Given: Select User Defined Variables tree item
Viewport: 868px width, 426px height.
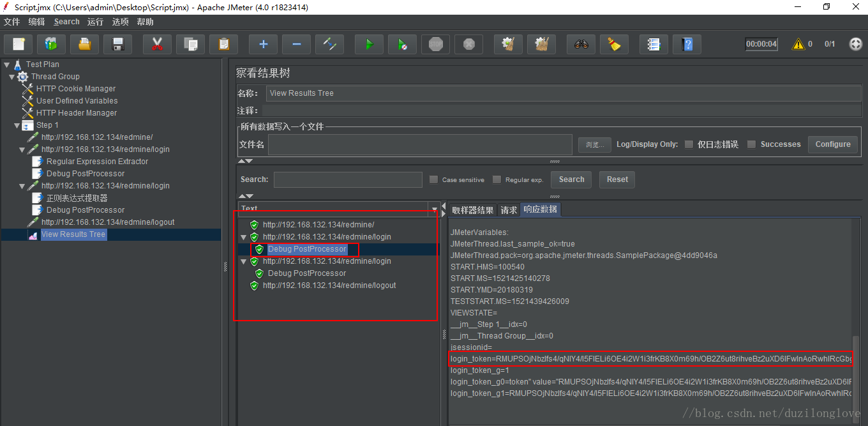Looking at the screenshot, I should click(77, 101).
